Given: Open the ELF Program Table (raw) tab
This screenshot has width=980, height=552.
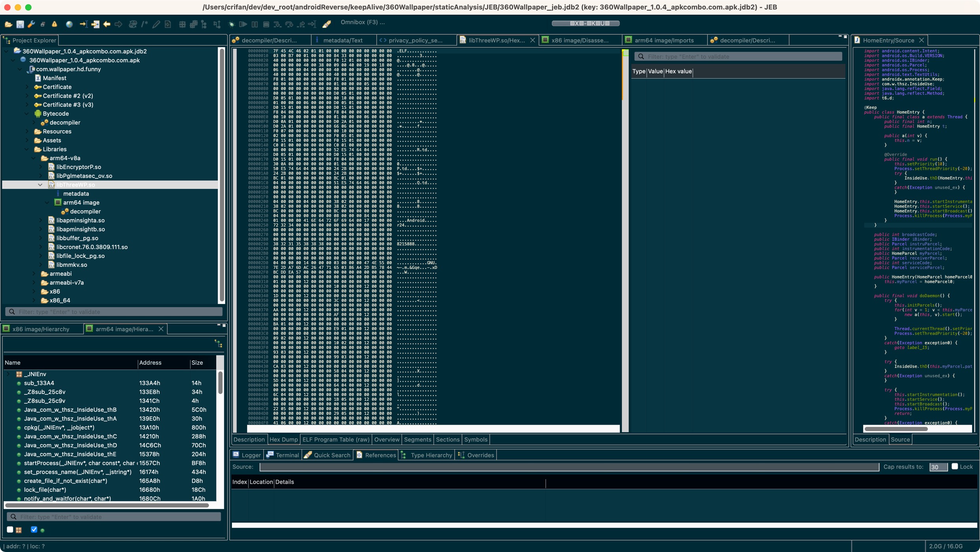Looking at the screenshot, I should [x=336, y=439].
